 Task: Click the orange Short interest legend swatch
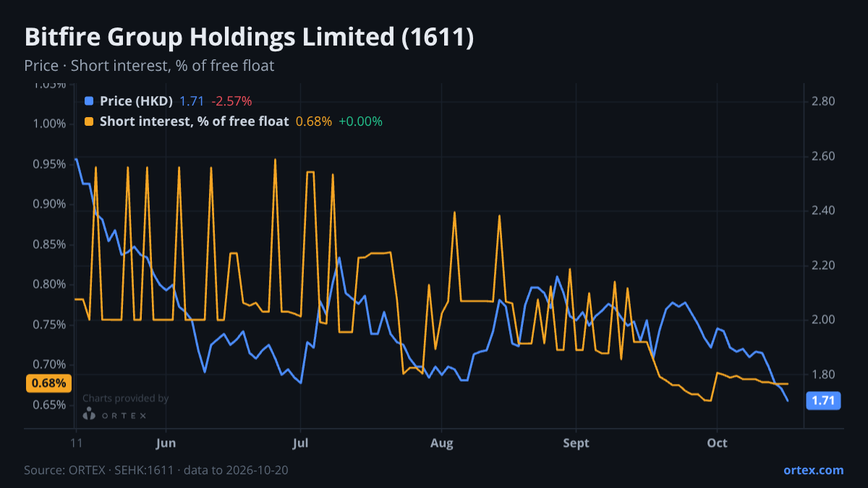click(x=89, y=121)
